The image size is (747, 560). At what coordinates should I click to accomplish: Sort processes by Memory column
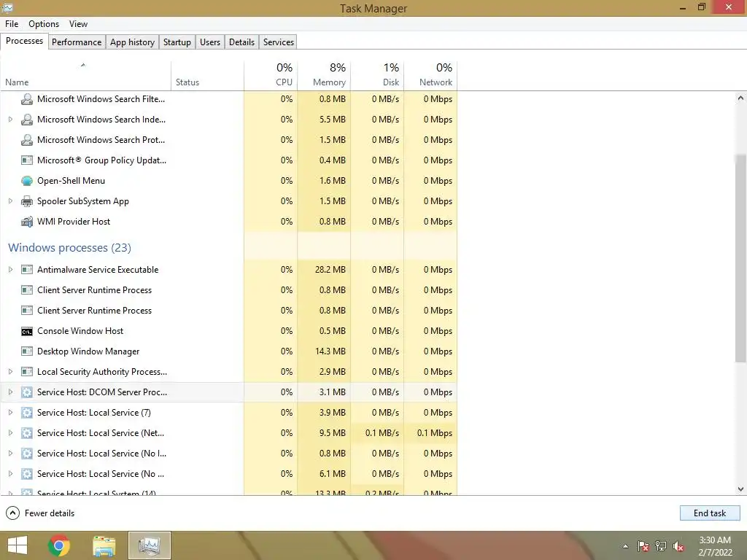[324, 76]
